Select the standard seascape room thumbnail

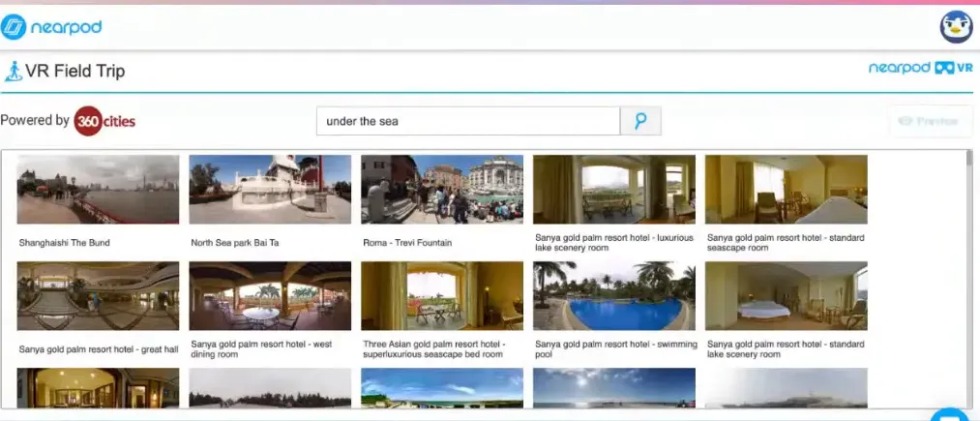pos(787,190)
